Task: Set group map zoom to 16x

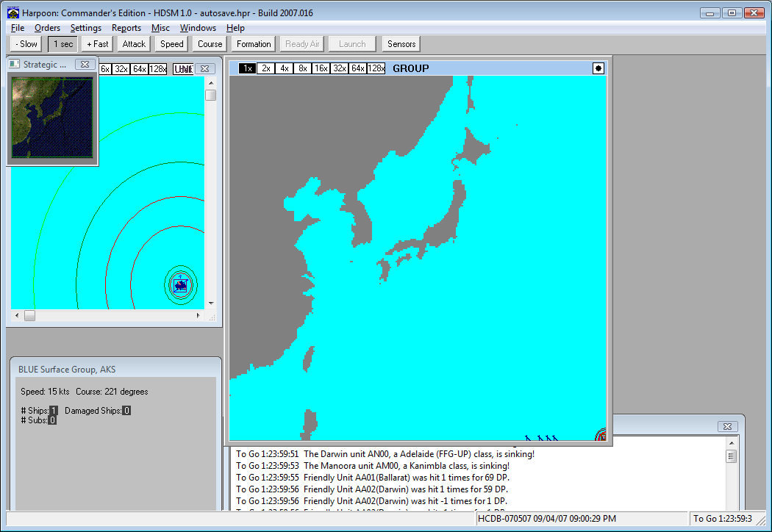Action: pyautogui.click(x=321, y=68)
